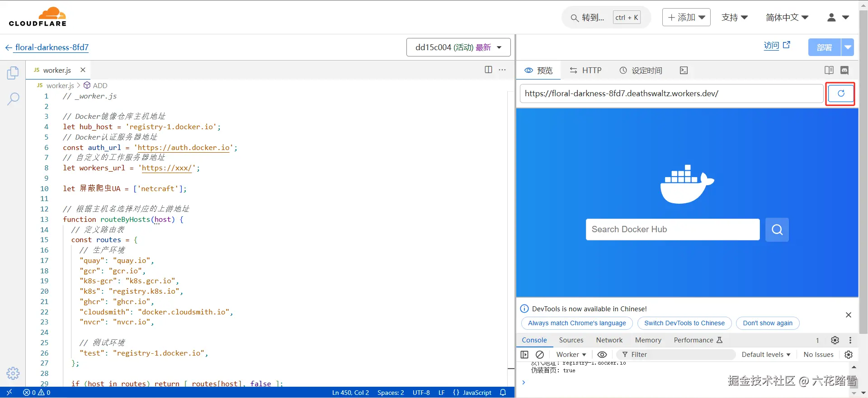Click the ADD breadcrumb symbol
868x398 pixels.
[95, 85]
